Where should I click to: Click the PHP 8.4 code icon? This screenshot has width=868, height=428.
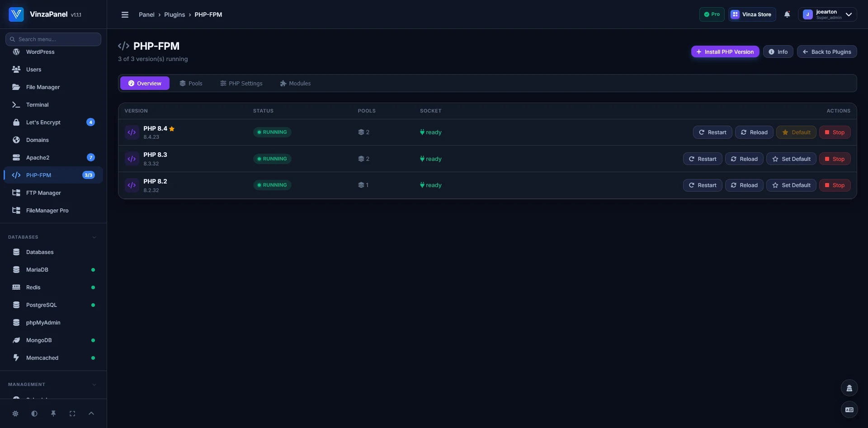(x=132, y=132)
